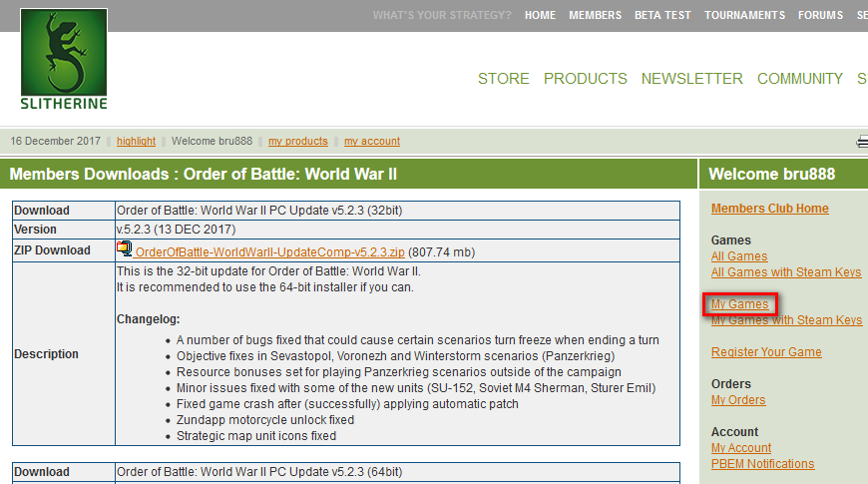Viewport: 868px width, 484px height.
Task: Go to Members Club Home
Action: tap(769, 209)
